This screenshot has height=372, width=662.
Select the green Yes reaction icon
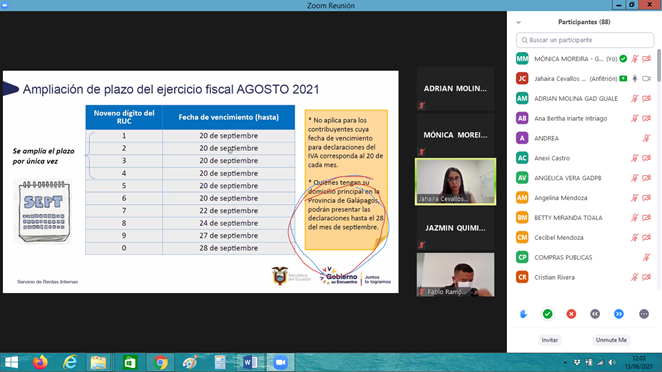point(548,314)
